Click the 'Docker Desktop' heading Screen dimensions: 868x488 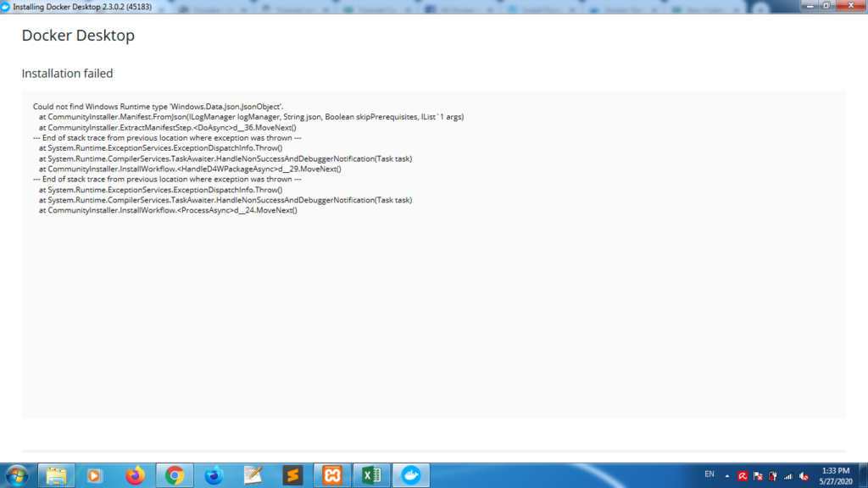78,36
